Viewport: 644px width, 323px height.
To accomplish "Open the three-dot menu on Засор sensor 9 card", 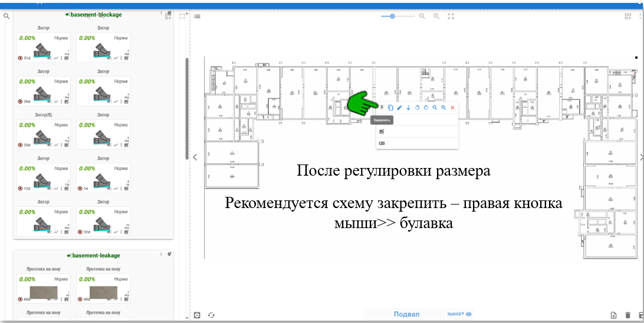I will pyautogui.click(x=61, y=232).
